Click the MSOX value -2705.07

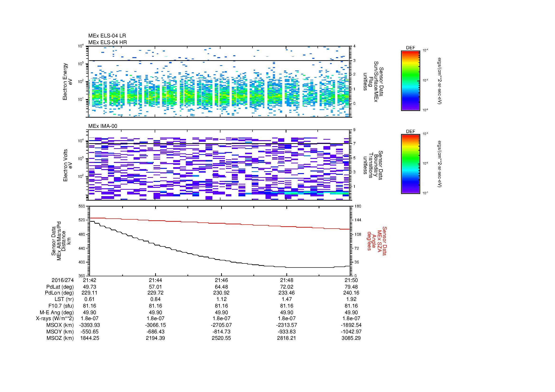coord(221,325)
